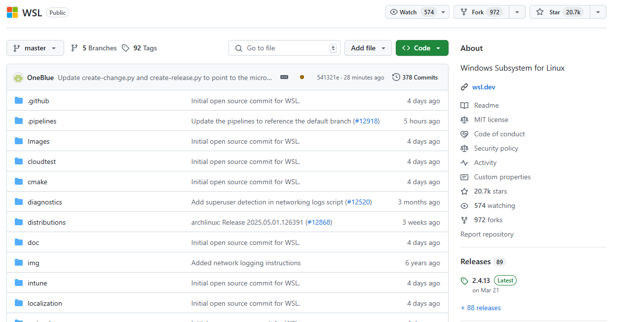This screenshot has width=644, height=322.
Task: Open the Star lists dropdown arrow
Action: [598, 12]
